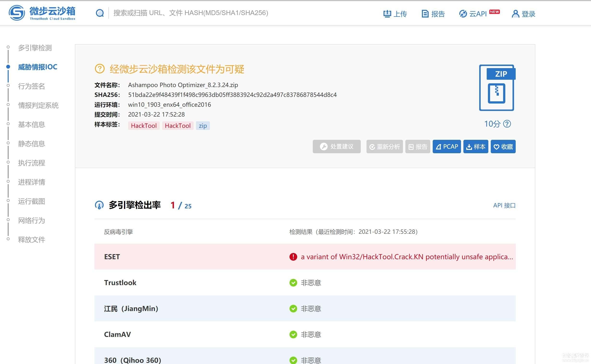Click the help icon next to 10分
Viewport: 591px width, 364px height.
[507, 124]
